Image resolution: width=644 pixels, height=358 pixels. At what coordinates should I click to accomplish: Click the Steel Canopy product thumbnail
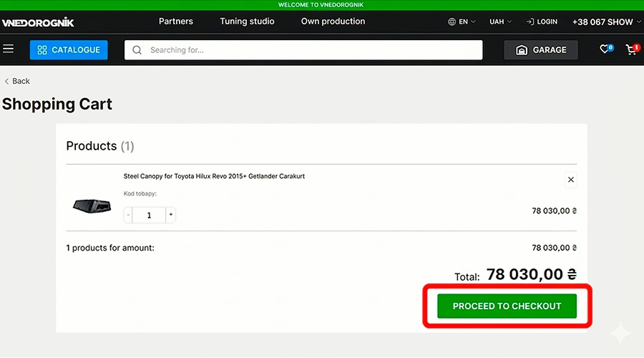pos(92,206)
